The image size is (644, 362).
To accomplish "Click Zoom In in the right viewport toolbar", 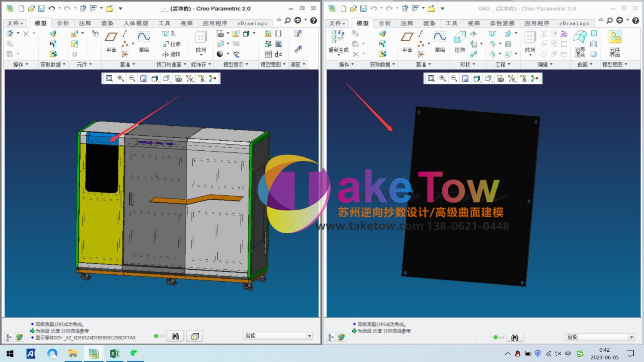I will coord(443,79).
